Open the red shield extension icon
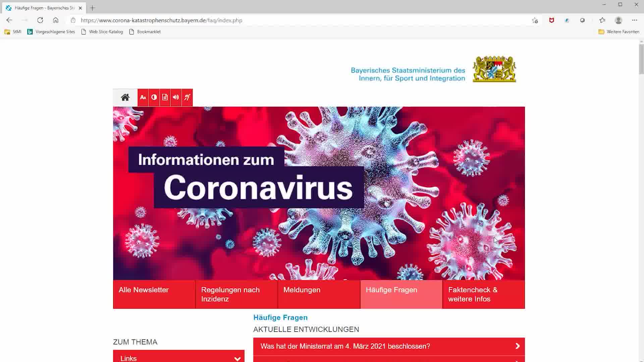644x362 pixels. click(551, 20)
